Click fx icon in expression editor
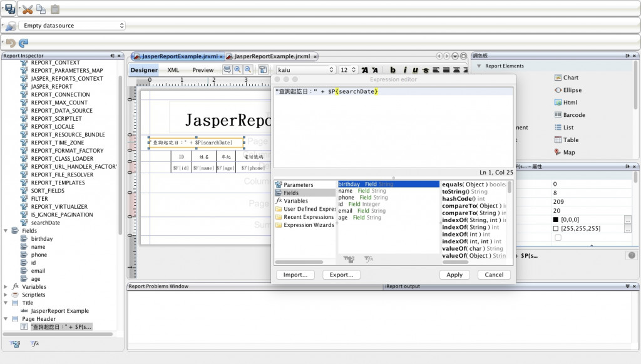The height and width of the screenshot is (364, 641). (368, 258)
